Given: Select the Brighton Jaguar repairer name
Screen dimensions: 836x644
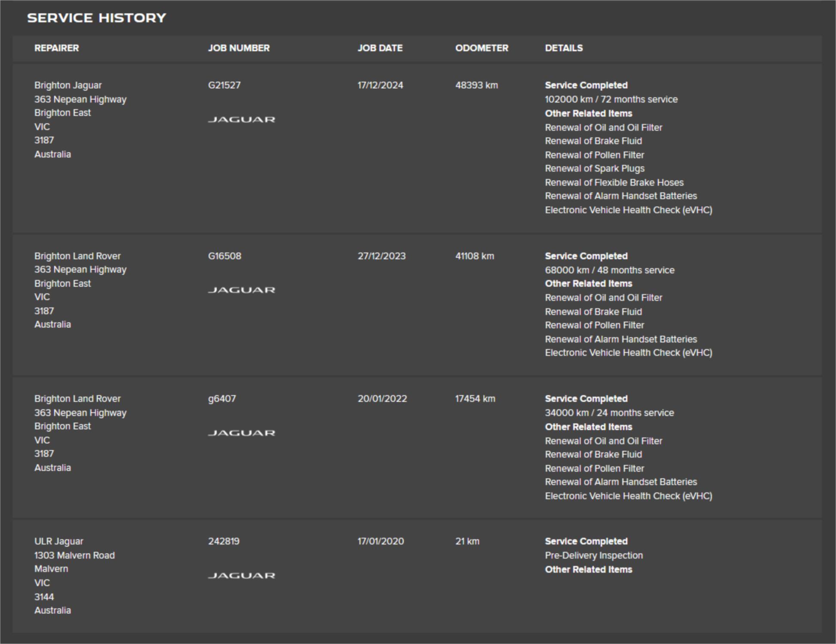Looking at the screenshot, I should point(68,85).
